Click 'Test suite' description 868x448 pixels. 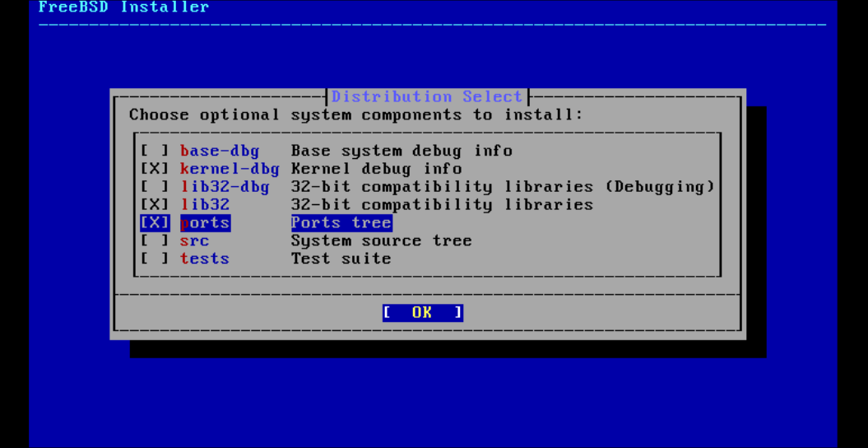click(341, 258)
